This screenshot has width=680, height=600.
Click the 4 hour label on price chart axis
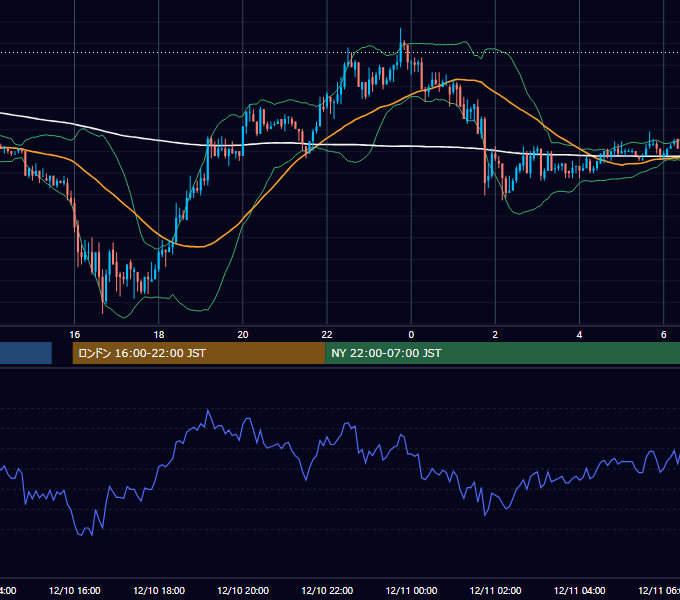coord(579,334)
